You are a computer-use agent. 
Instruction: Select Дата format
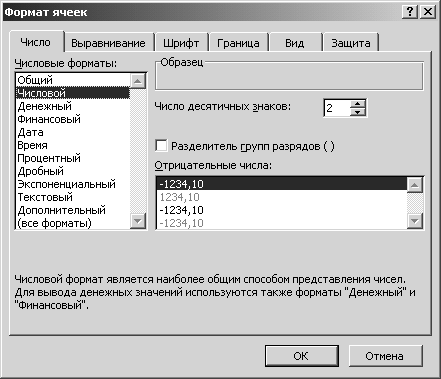[73, 132]
